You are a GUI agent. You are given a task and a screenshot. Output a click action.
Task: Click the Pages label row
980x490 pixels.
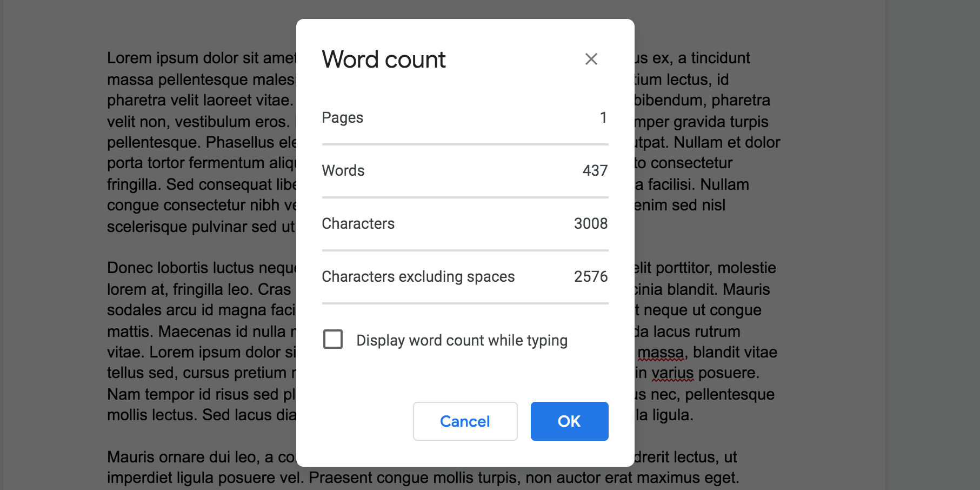tap(342, 117)
